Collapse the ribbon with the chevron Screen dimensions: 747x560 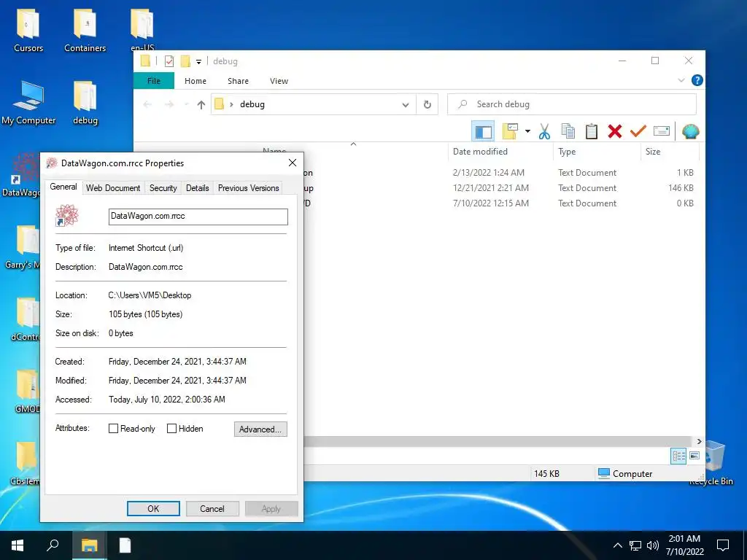point(681,80)
